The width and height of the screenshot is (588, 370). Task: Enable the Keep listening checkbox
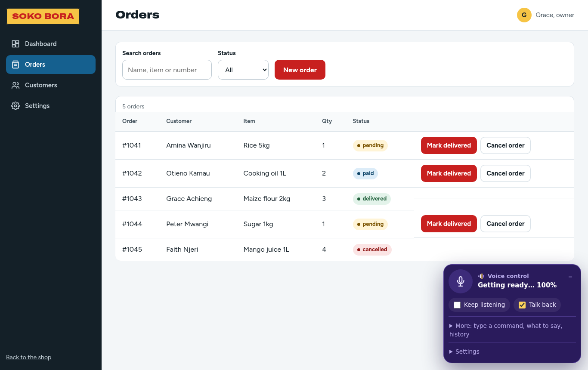(457, 305)
